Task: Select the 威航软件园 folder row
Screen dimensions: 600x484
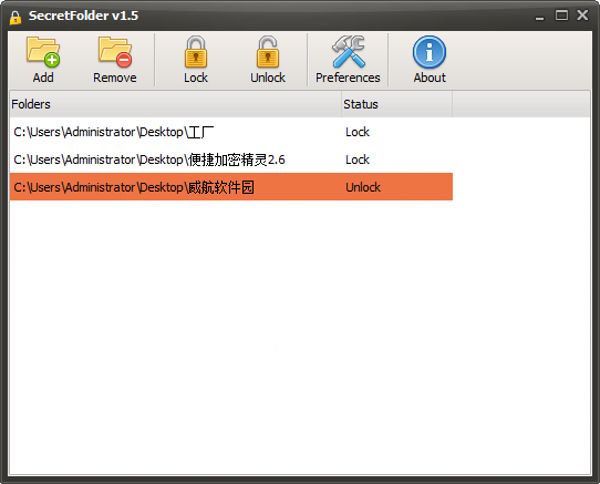Action: tap(231, 187)
